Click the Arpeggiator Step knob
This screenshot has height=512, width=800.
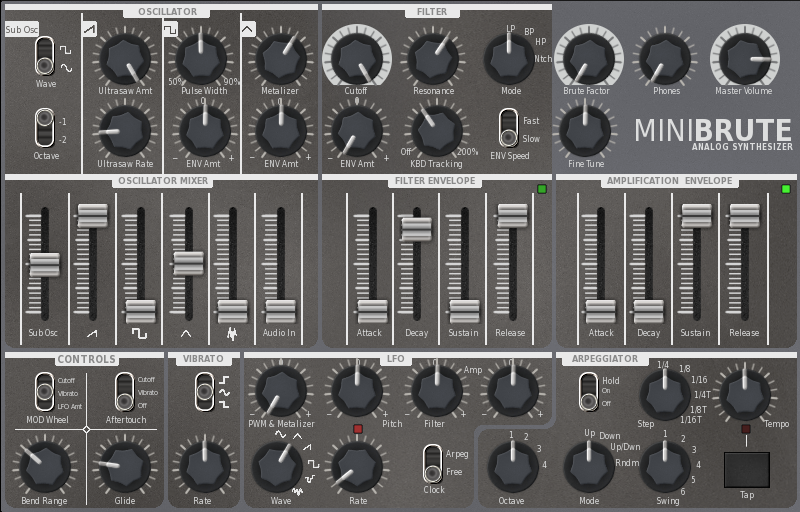point(665,395)
